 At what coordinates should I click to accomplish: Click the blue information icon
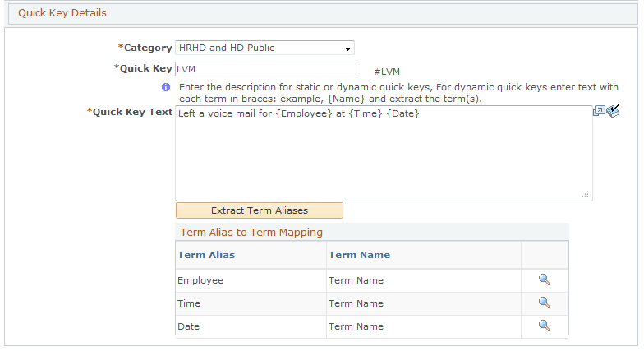point(166,87)
